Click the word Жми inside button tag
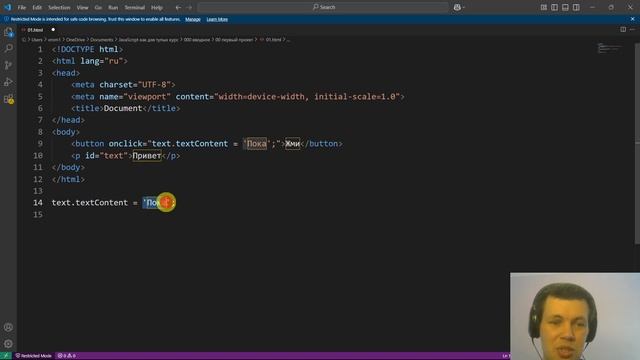This screenshot has width=640, height=360. click(293, 144)
